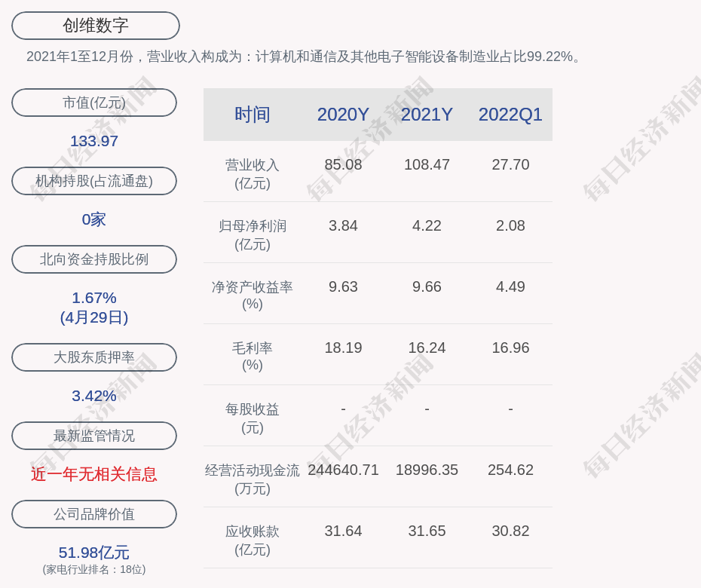Select gross margin 16.96

coord(510,348)
